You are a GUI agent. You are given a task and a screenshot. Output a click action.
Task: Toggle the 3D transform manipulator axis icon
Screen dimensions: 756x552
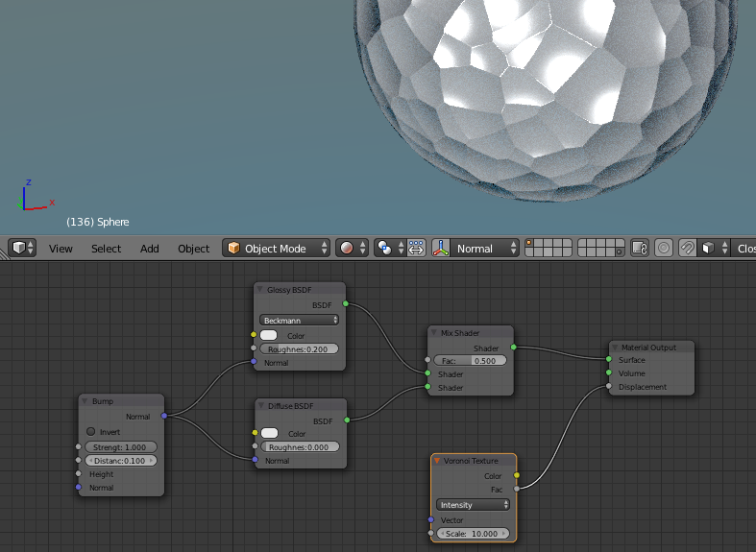click(441, 248)
